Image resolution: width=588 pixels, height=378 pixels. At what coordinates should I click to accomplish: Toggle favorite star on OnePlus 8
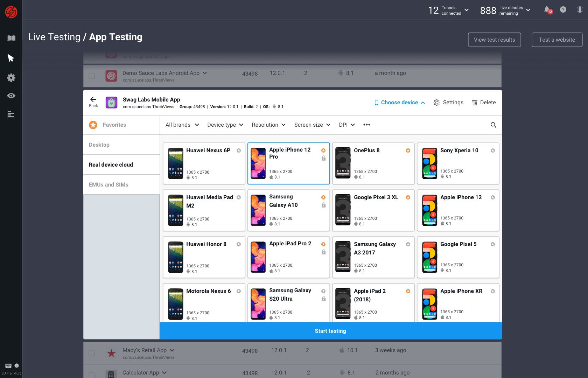pos(408,150)
